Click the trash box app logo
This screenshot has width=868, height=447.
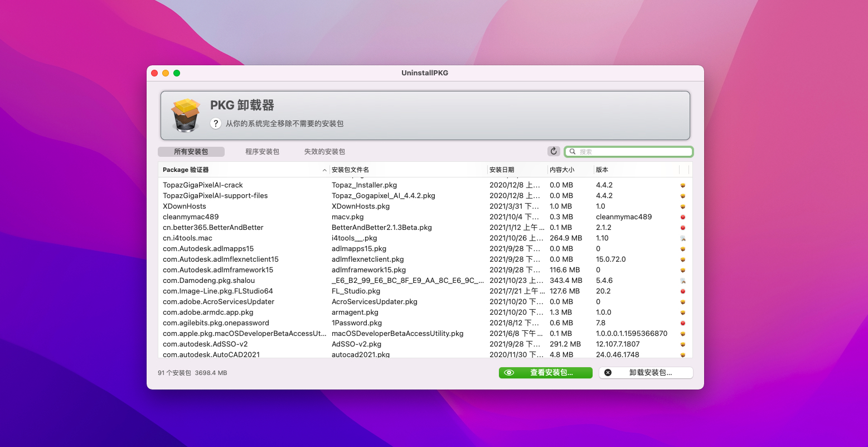(186, 116)
